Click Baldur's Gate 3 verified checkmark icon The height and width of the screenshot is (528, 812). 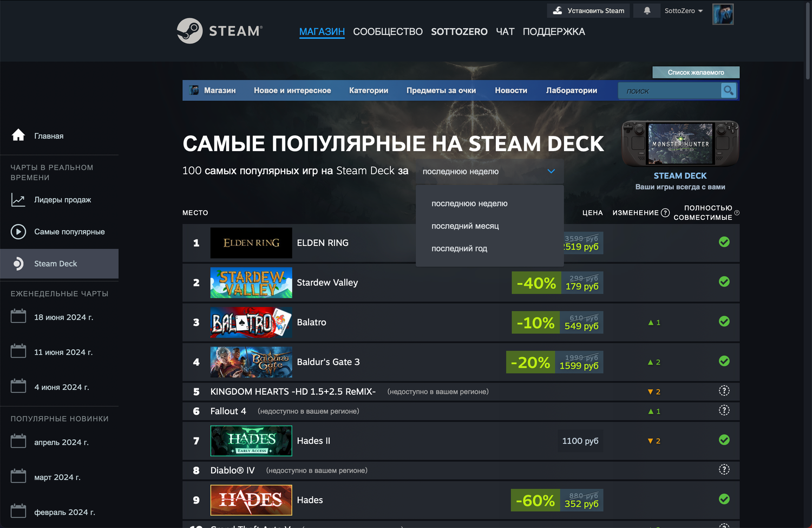[x=724, y=361]
